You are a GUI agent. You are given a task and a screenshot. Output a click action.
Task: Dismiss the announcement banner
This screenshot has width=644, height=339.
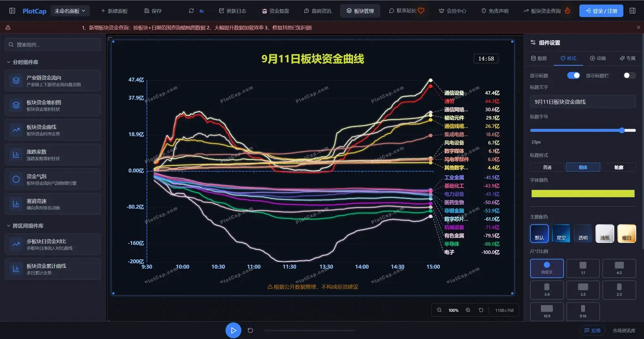(x=638, y=27)
